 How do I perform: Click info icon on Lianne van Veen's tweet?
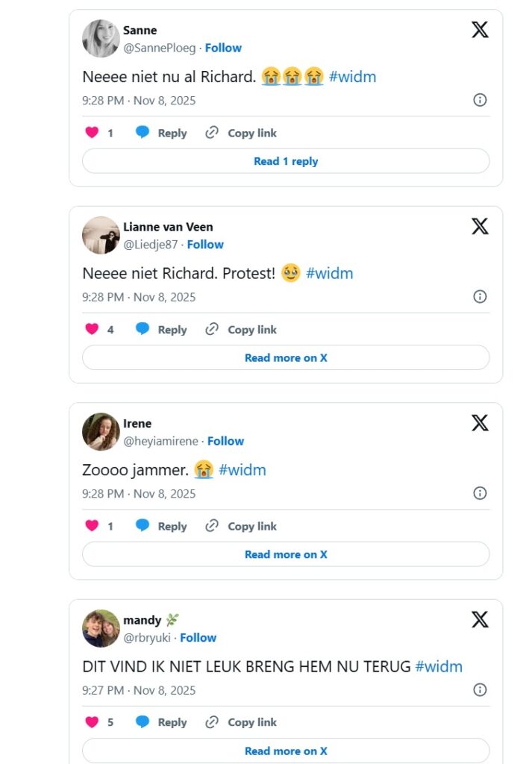pos(480,297)
